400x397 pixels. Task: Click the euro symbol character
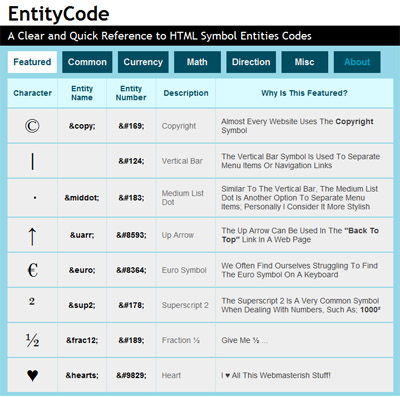(x=32, y=270)
